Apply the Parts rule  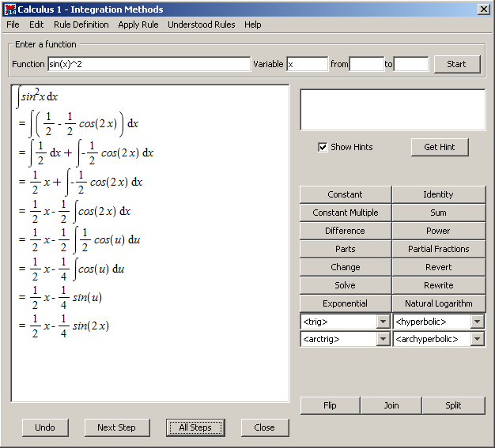pos(345,249)
